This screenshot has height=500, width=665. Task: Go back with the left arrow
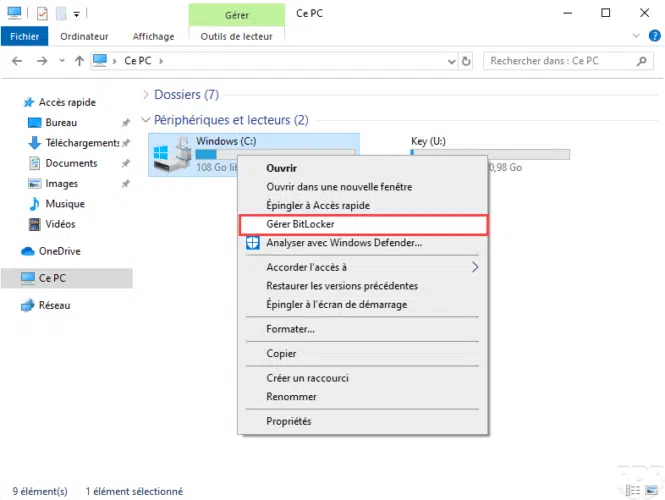17,61
